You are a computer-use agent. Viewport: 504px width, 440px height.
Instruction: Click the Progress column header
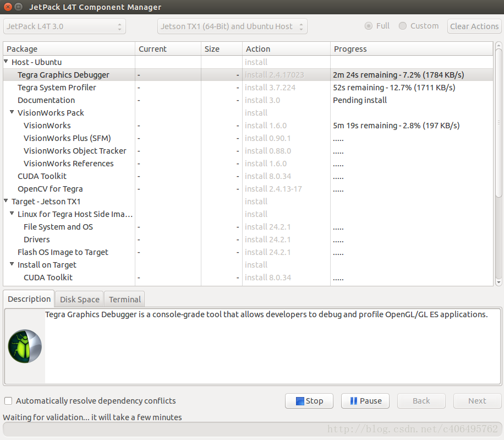(x=412, y=49)
